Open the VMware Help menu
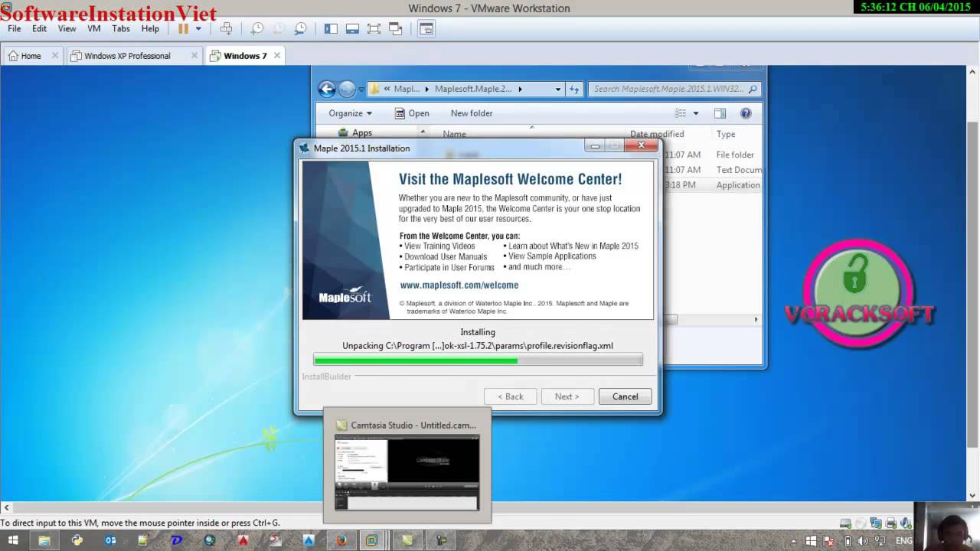Viewport: 980px width, 551px height. pyautogui.click(x=150, y=28)
